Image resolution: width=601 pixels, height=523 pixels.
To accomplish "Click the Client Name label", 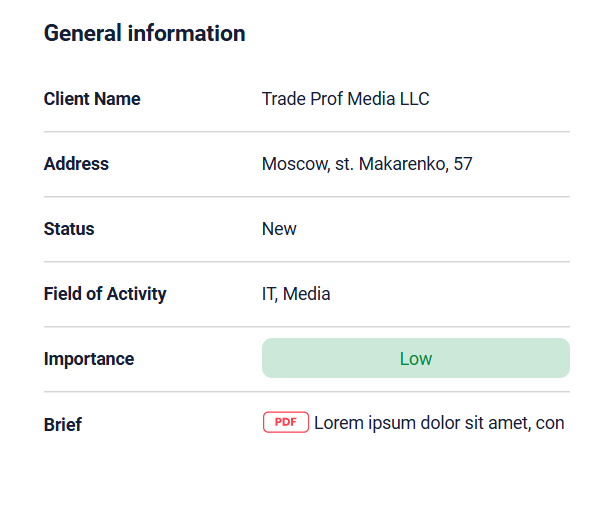I will [92, 99].
